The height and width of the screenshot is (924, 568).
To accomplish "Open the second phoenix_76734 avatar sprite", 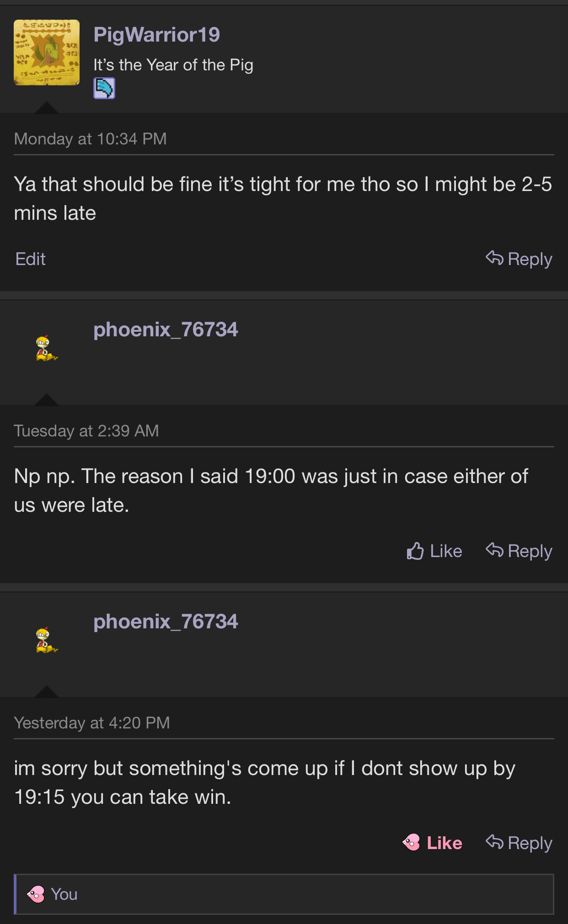I will (47, 640).
